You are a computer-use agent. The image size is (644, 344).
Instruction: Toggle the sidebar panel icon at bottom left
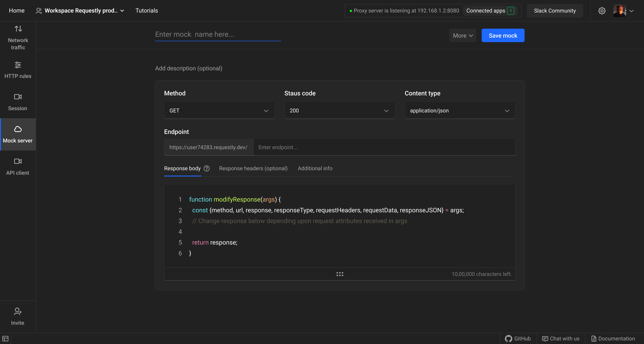[6, 338]
